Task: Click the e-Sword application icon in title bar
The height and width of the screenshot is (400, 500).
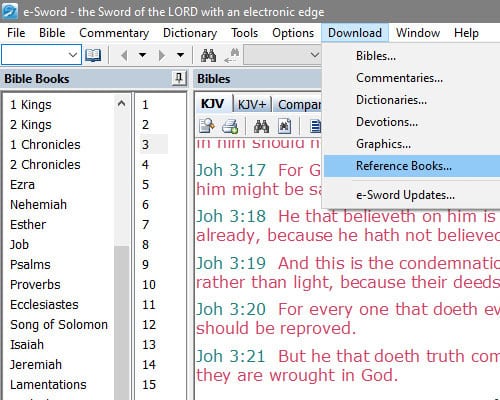Action: [x=10, y=11]
